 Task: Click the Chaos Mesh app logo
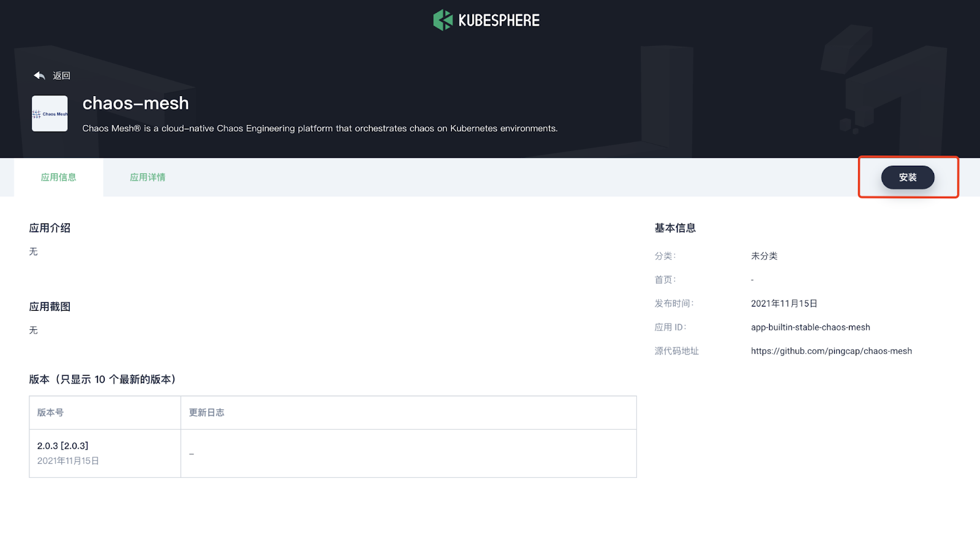click(x=50, y=113)
